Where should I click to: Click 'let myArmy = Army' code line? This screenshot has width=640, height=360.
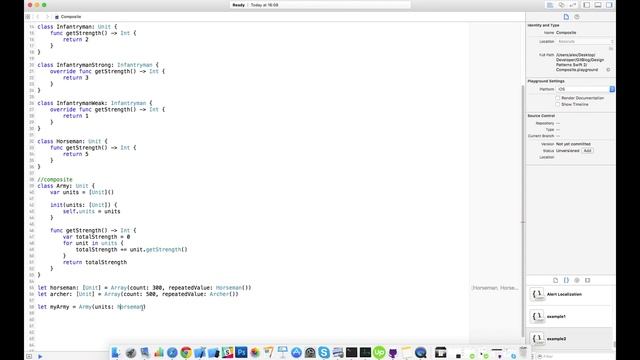point(91,307)
